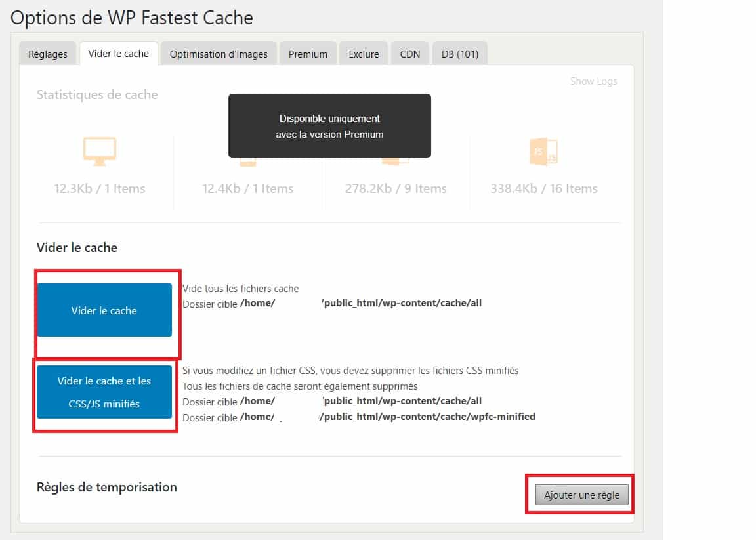Click the blue Vider le cache button
This screenshot has width=756, height=540.
[104, 310]
